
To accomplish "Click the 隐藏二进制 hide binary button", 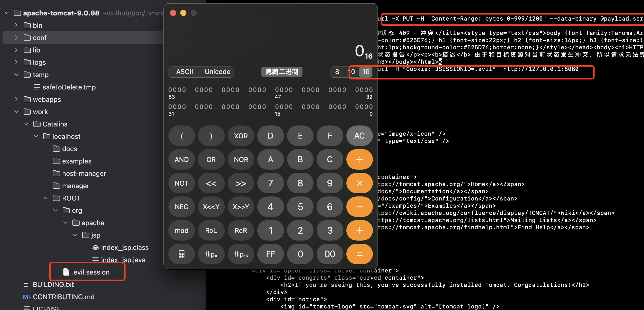I will (282, 72).
